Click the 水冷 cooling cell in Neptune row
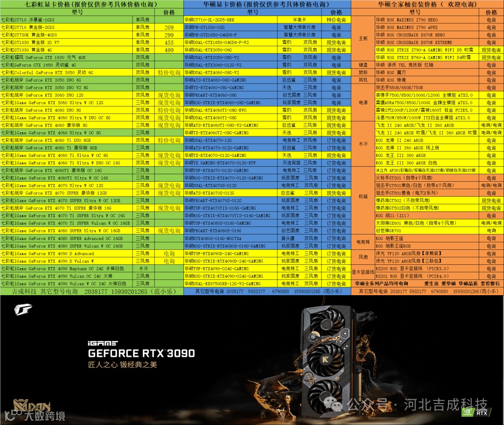Screen dimensions: 504x425 143,269
